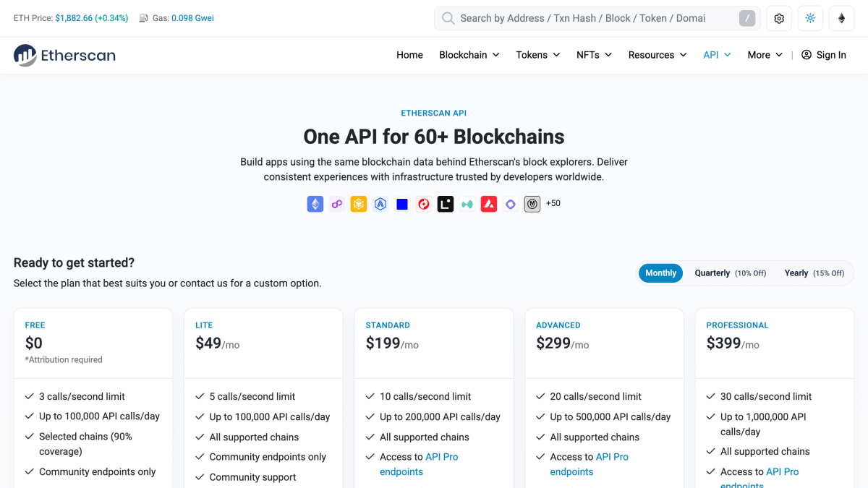Open site settings gear icon
Image resolution: width=868 pixels, height=488 pixels.
pos(779,18)
